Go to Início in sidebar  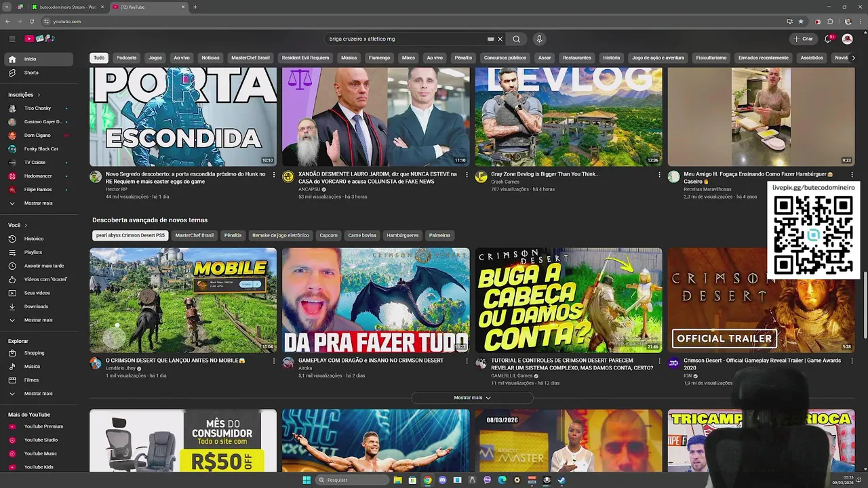(x=38, y=59)
